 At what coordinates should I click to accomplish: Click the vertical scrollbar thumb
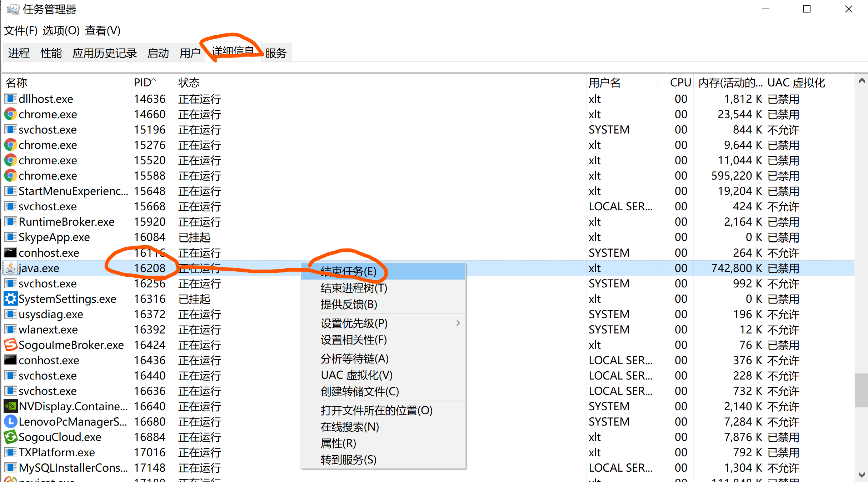861,390
